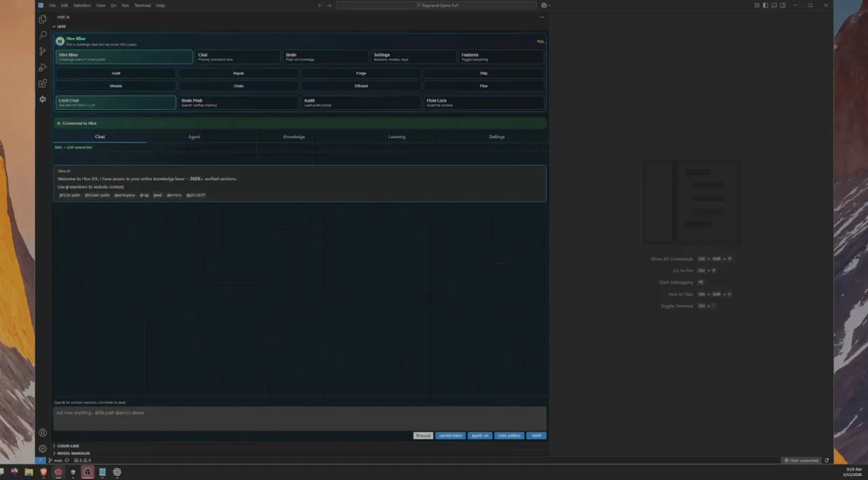This screenshot has height=480, width=868.
Task: Open the Manage gear icon
Action: coord(43,449)
